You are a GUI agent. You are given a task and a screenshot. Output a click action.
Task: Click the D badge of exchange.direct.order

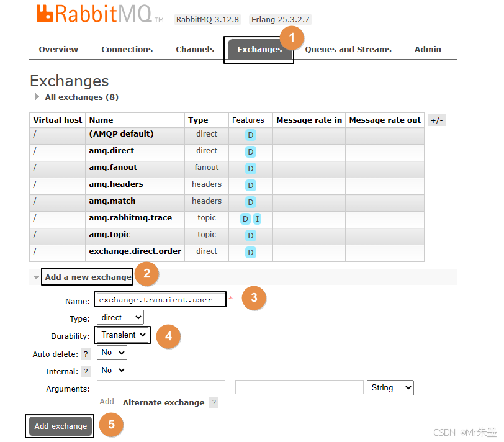tap(251, 252)
